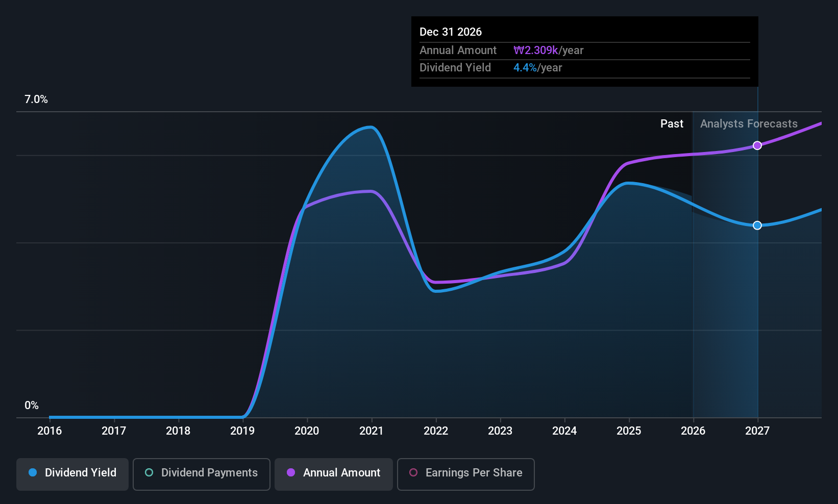Click the blue Dividend Yield legend dot

[33, 472]
